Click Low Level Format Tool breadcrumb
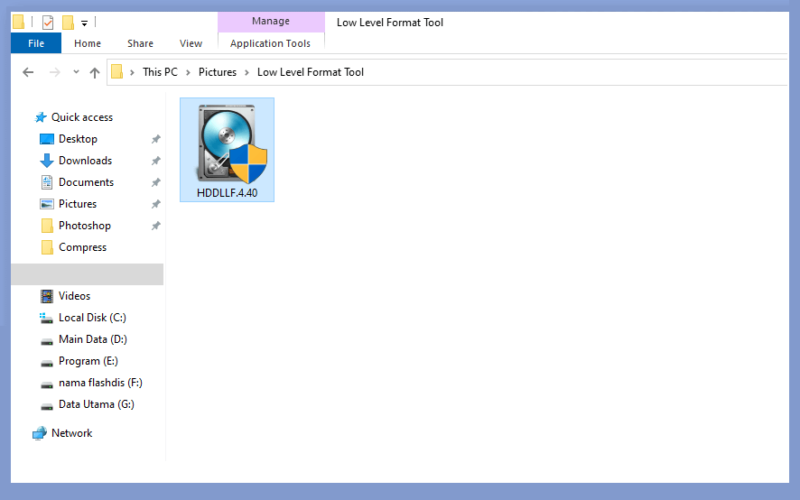 (310, 72)
